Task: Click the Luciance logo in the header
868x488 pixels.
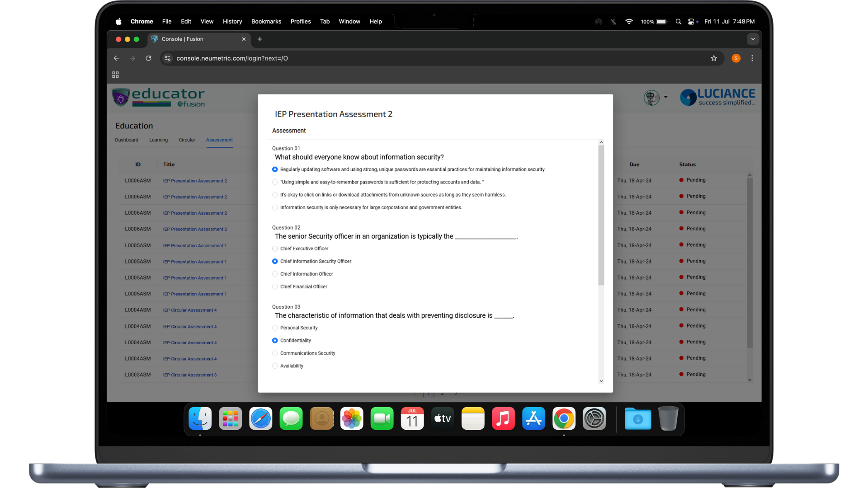Action: 717,97
